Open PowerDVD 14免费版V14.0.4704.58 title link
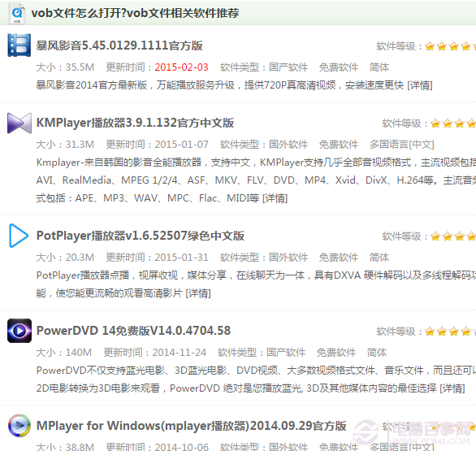 (133, 331)
